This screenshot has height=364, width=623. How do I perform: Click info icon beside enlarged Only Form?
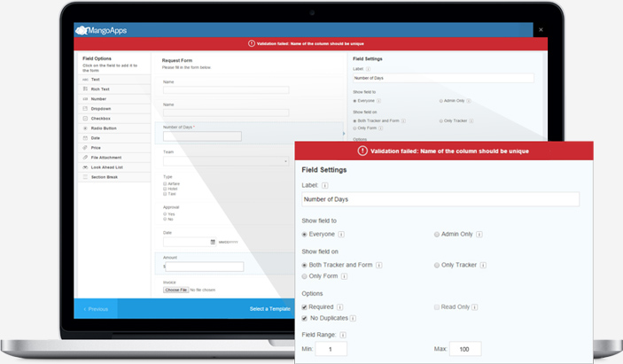(x=344, y=276)
